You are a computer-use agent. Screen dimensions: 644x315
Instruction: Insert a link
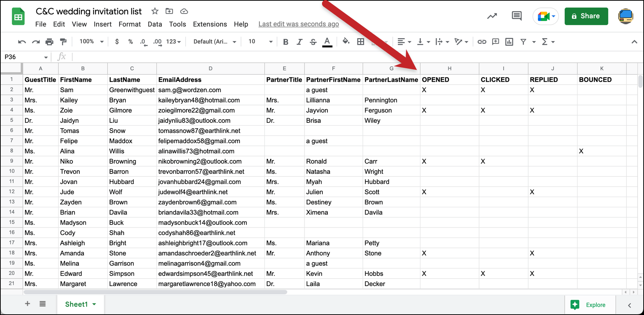(482, 42)
